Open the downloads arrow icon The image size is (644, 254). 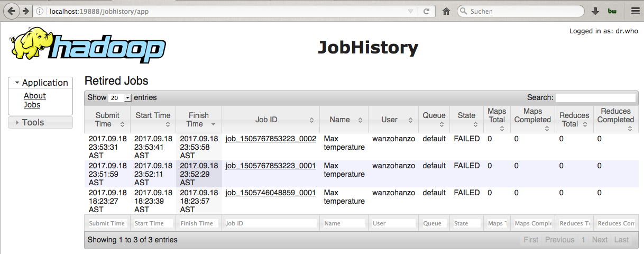coord(595,11)
